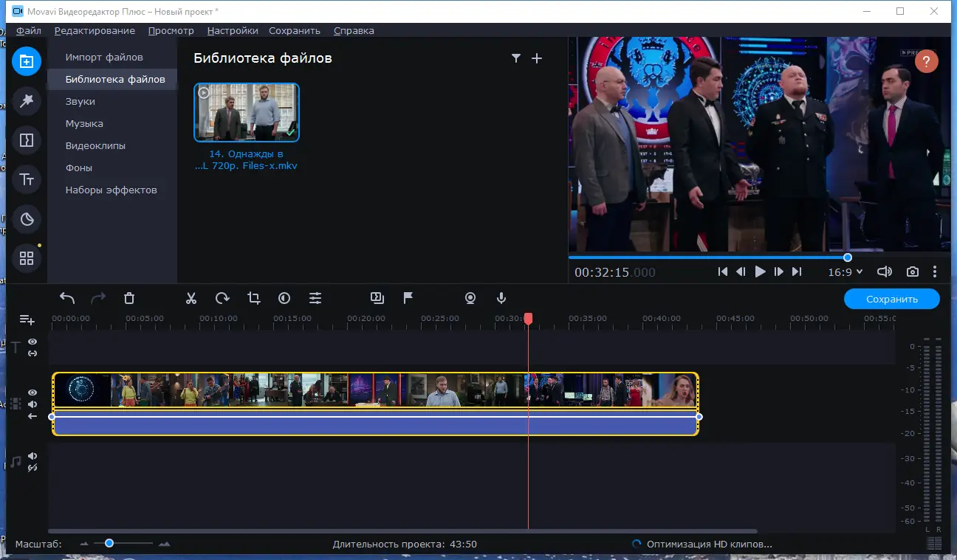
Task: Open the stickers panel clock-shaped icon
Action: coord(27,219)
